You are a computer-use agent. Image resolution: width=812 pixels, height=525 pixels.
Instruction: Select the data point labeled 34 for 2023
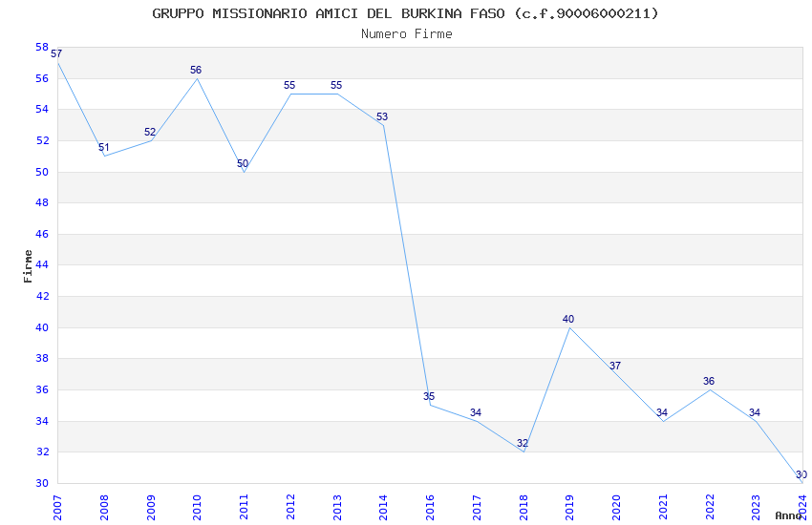[x=755, y=413]
